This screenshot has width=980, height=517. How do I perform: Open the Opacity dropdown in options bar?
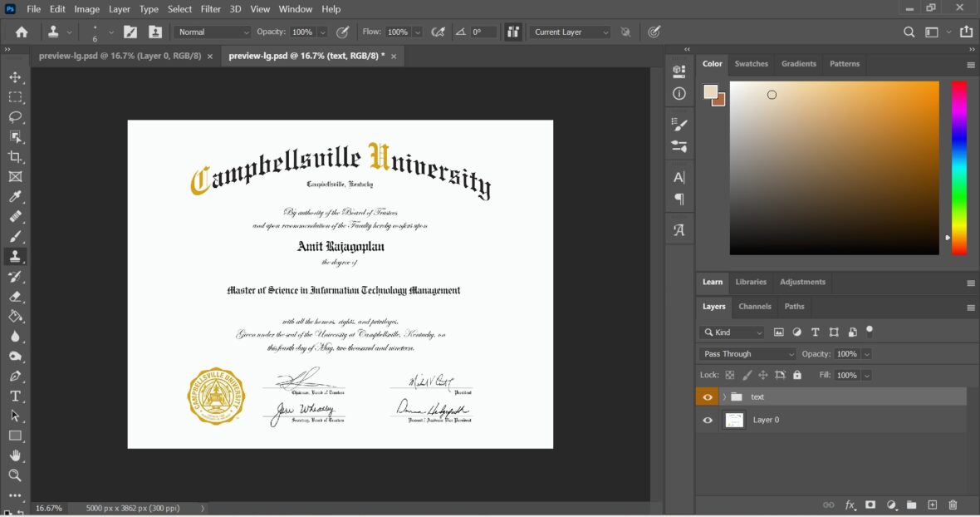(322, 32)
